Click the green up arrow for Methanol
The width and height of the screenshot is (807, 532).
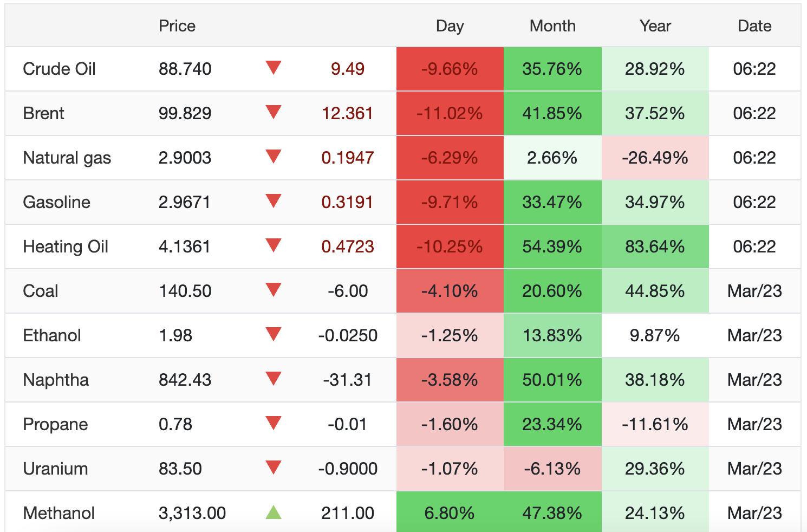(x=274, y=512)
